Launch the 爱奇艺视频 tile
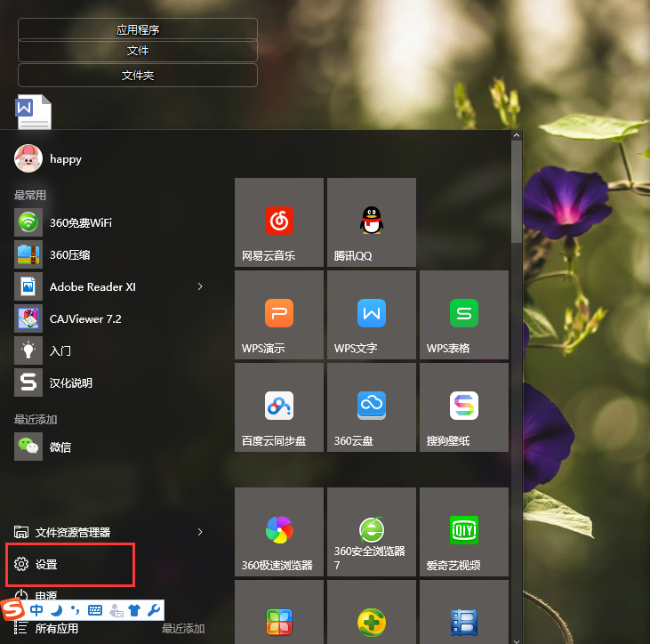The width and height of the screenshot is (650, 644). pos(464,532)
